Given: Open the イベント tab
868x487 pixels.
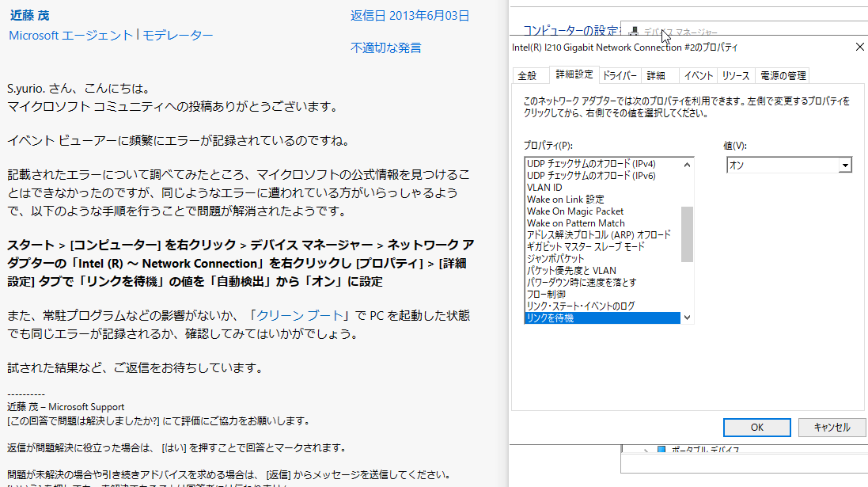Looking at the screenshot, I should point(699,75).
